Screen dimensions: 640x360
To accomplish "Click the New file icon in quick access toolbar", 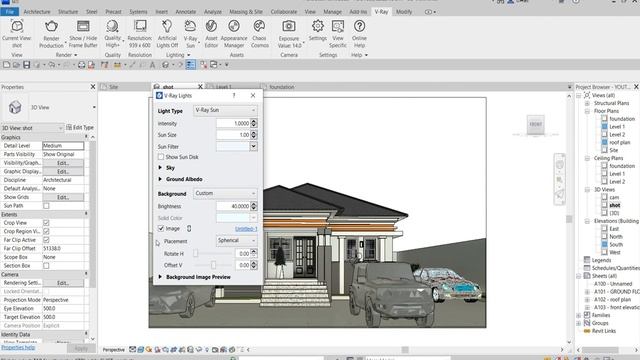I will 6,64.
